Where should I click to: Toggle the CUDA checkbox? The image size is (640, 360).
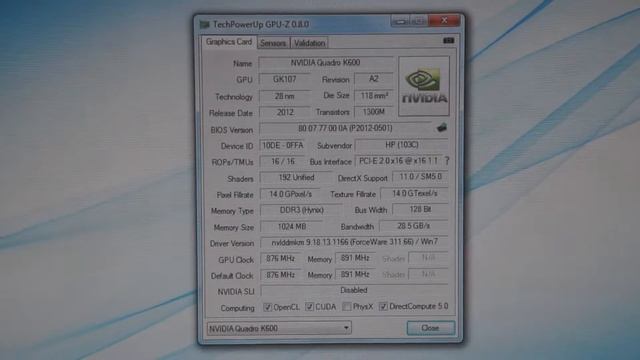[x=309, y=307]
